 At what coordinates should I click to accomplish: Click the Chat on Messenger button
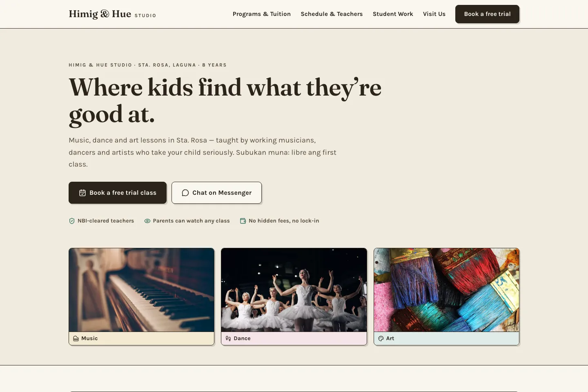[216, 193]
